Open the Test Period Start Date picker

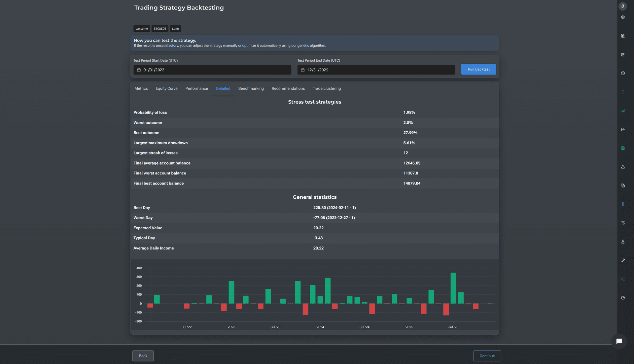coord(212,70)
